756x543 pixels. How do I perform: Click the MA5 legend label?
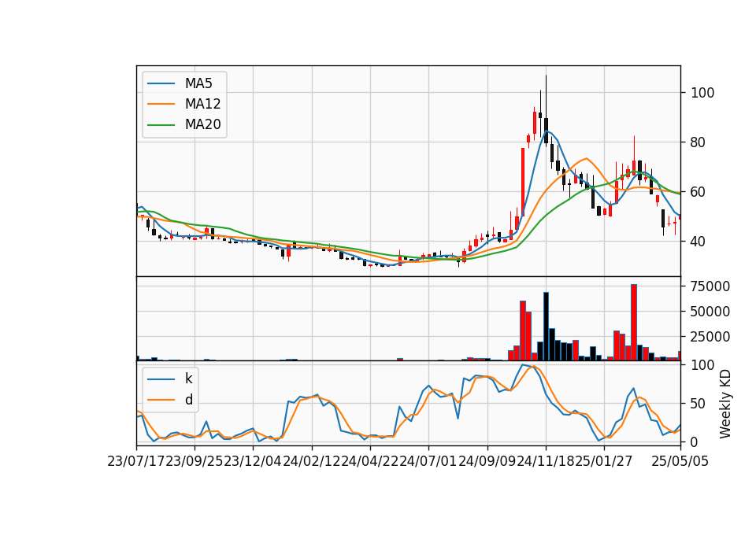198,83
